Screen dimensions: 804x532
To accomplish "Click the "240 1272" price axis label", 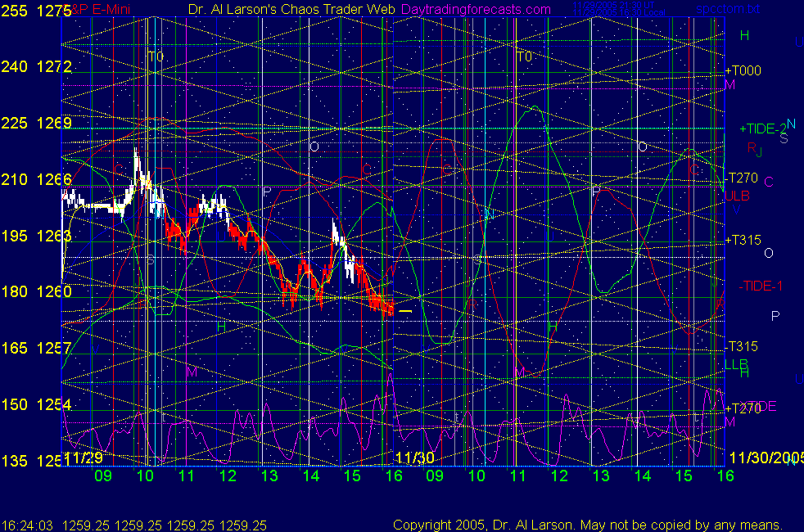I will pos(36,66).
